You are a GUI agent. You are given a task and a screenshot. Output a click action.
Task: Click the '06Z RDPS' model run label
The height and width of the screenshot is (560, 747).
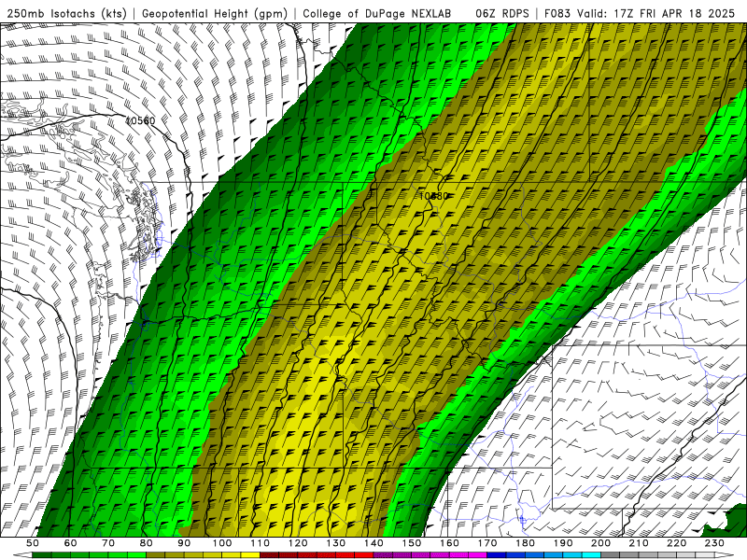click(x=501, y=14)
